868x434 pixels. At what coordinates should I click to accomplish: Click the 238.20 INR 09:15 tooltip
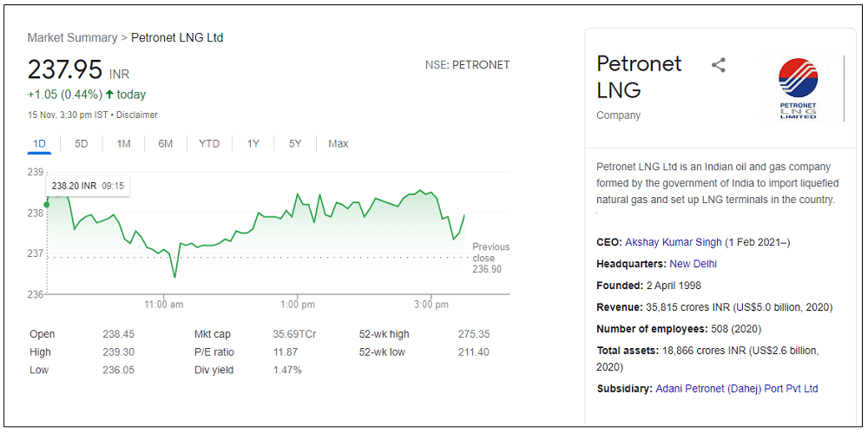point(88,187)
